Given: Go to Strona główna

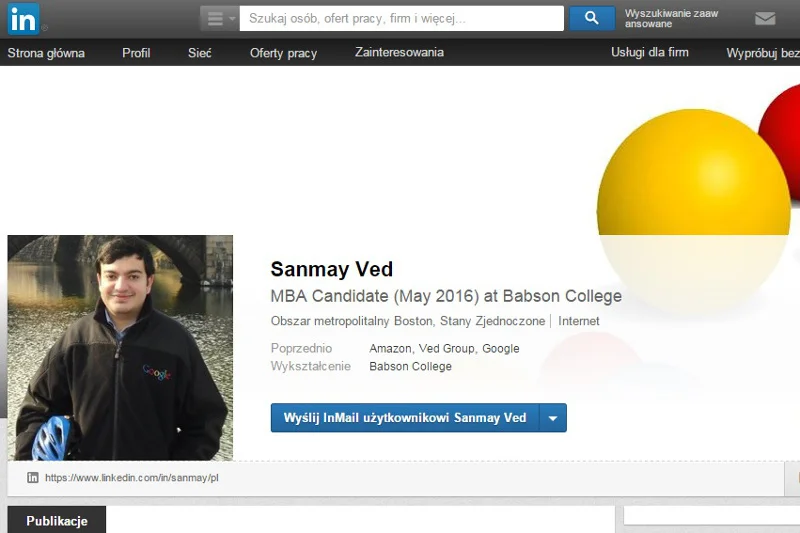Looking at the screenshot, I should [x=46, y=53].
